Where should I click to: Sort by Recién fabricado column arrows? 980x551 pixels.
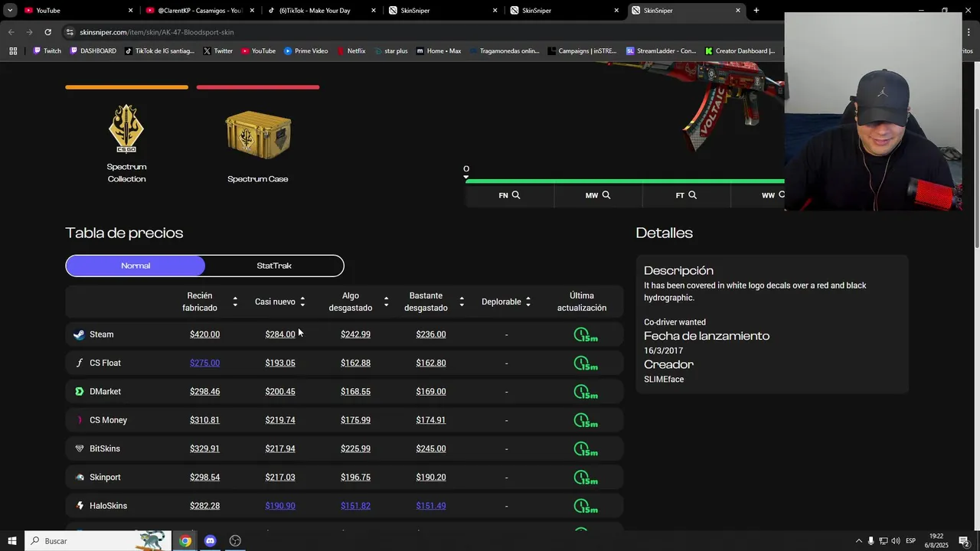pyautogui.click(x=235, y=302)
